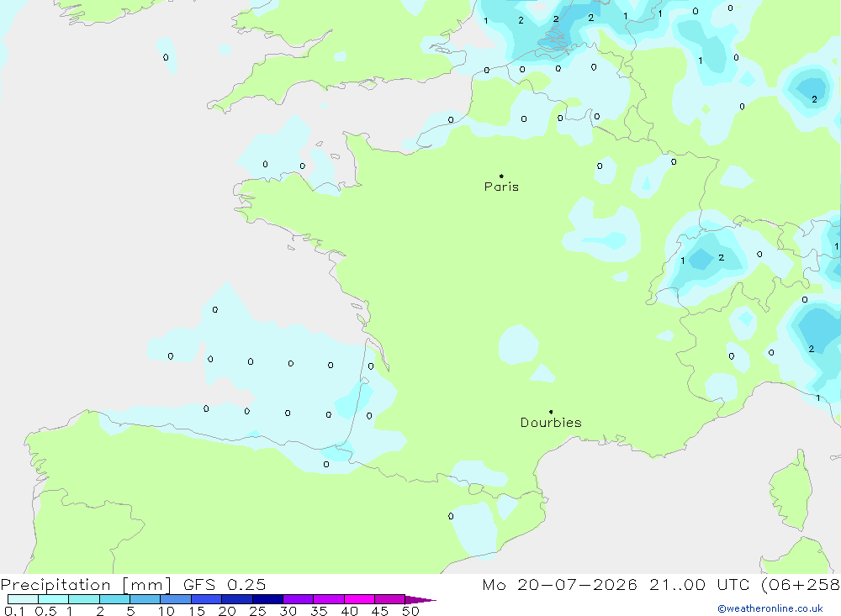The width and height of the screenshot is (841, 616).
Task: Click the legend value '0.1'
Action: tap(14, 611)
